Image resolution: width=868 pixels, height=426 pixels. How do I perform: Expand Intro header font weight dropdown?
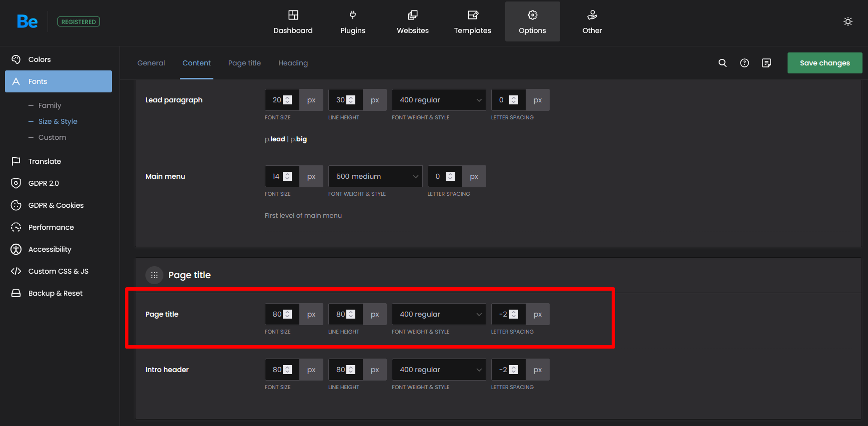pyautogui.click(x=438, y=370)
